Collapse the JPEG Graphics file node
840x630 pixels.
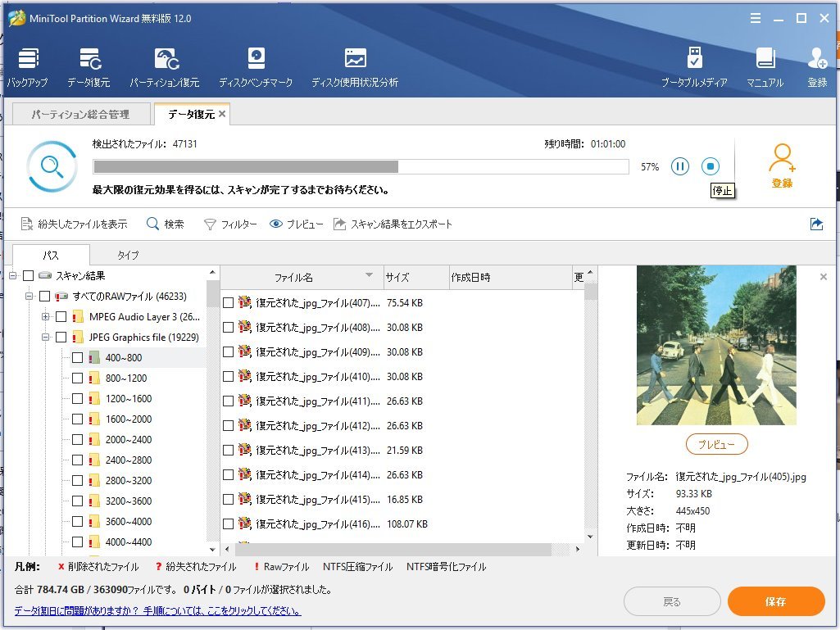(x=46, y=337)
